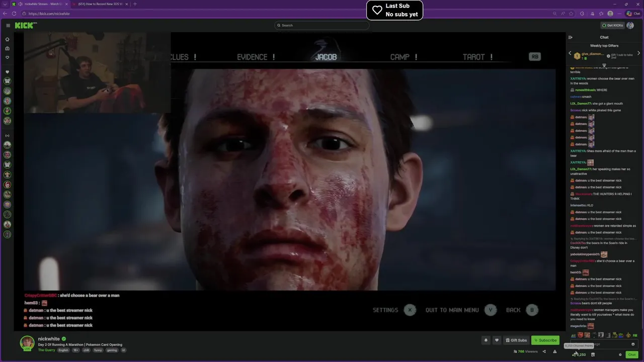This screenshot has height=362, width=644.
Task: Go to Home in left sidebar
Action: click(x=7, y=39)
